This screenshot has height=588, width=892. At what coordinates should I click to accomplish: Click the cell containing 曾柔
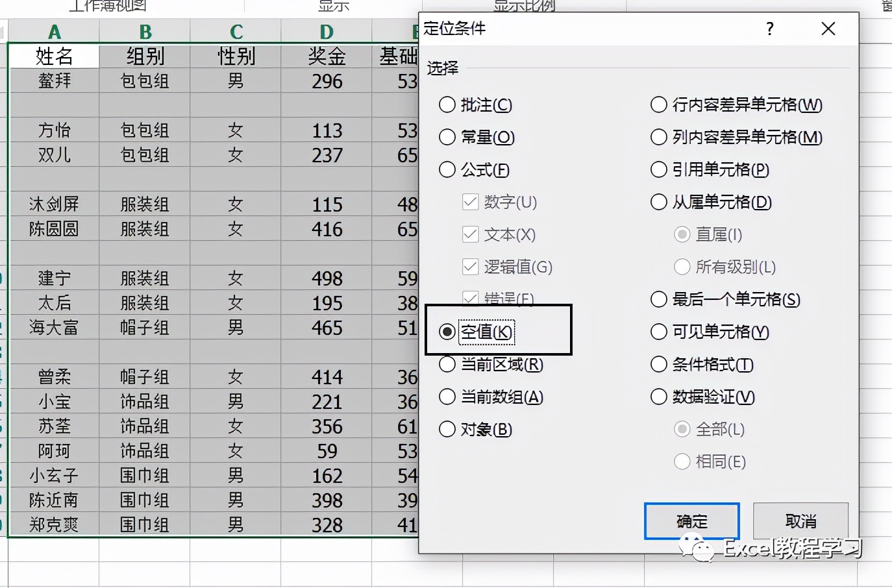(54, 377)
